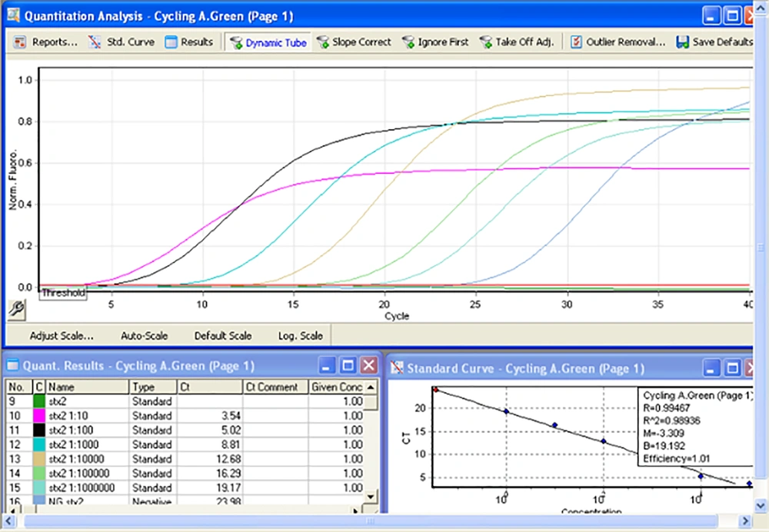
Task: Maximize the Quant. Results window
Action: pos(348,365)
